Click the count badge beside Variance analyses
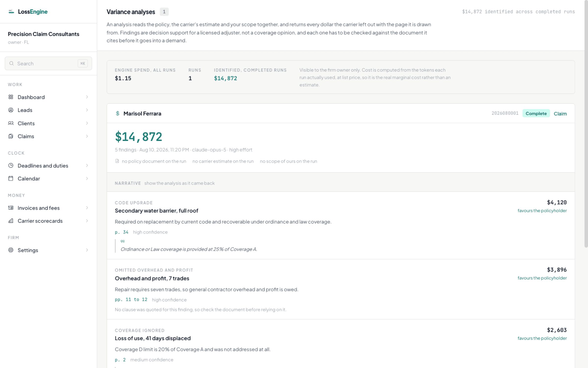The width and height of the screenshot is (588, 368). pyautogui.click(x=164, y=12)
